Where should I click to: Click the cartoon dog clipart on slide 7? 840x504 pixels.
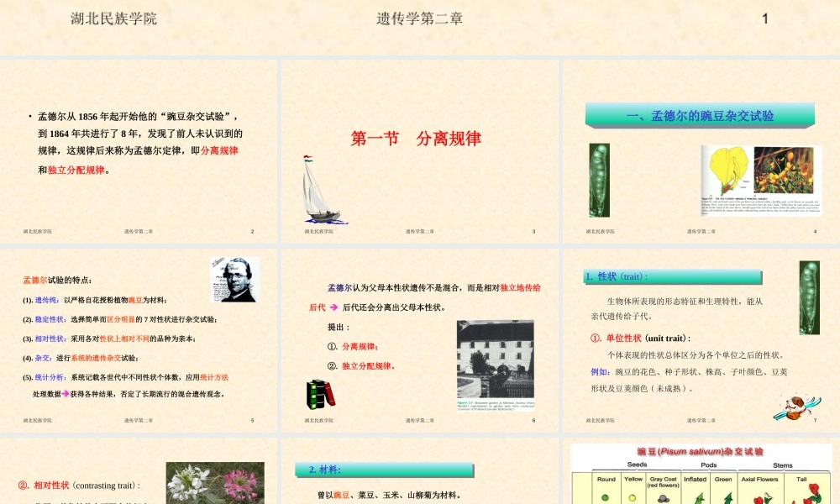(x=796, y=407)
